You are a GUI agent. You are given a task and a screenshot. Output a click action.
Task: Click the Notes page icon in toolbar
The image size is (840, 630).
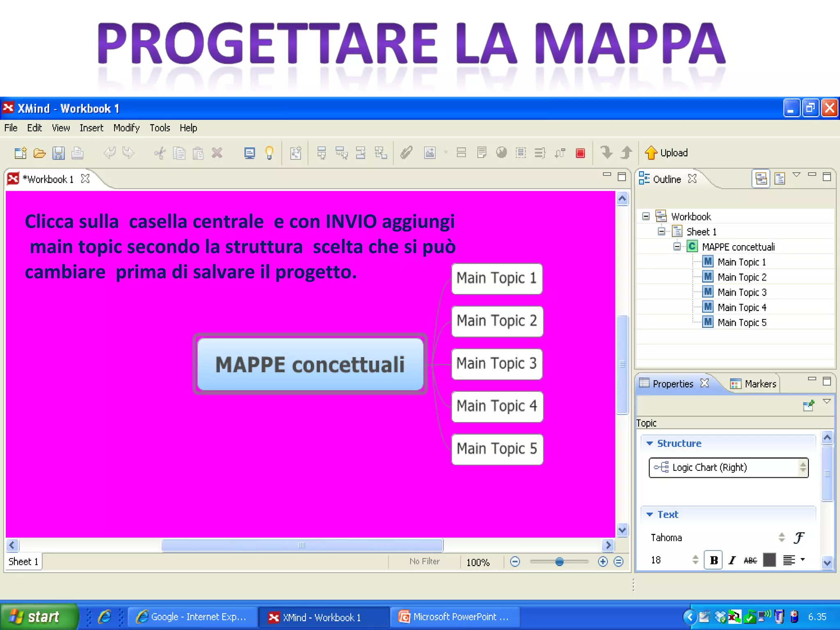(482, 153)
